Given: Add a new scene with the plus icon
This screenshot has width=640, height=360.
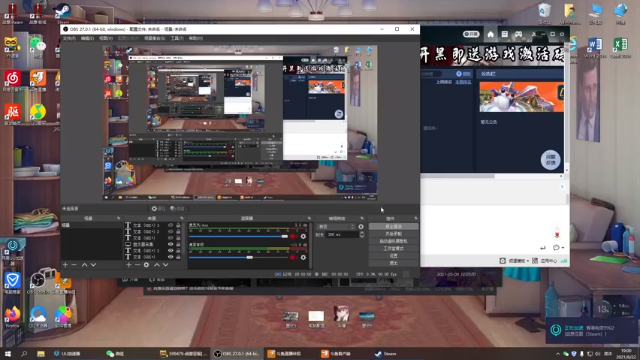Looking at the screenshot, I should (x=65, y=264).
